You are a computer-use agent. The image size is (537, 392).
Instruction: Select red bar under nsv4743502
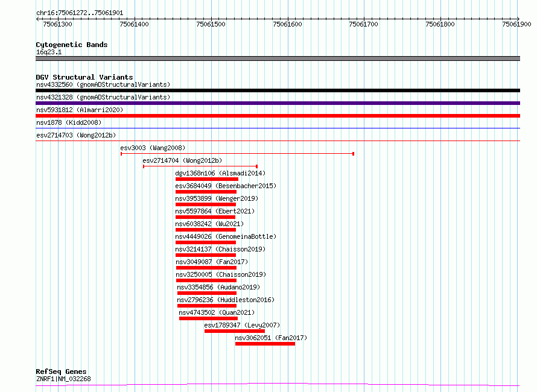pos(208,318)
